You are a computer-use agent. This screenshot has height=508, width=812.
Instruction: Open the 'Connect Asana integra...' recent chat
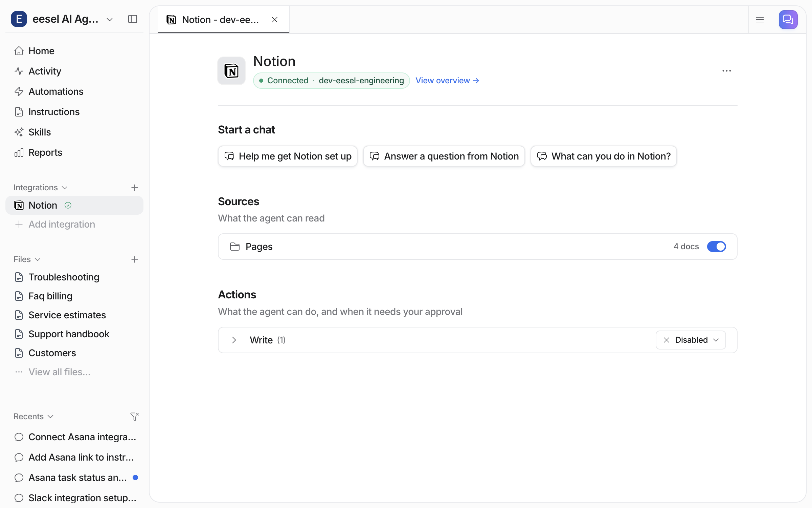74,437
